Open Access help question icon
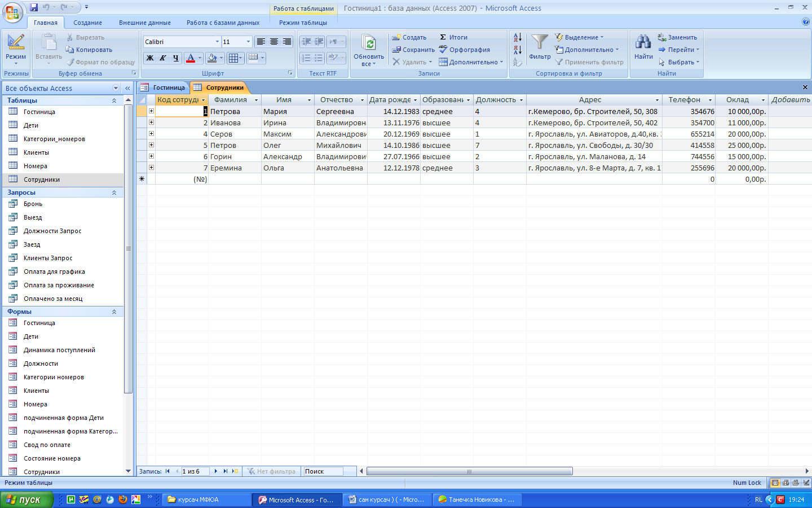This screenshot has width=812, height=508. [x=805, y=22]
